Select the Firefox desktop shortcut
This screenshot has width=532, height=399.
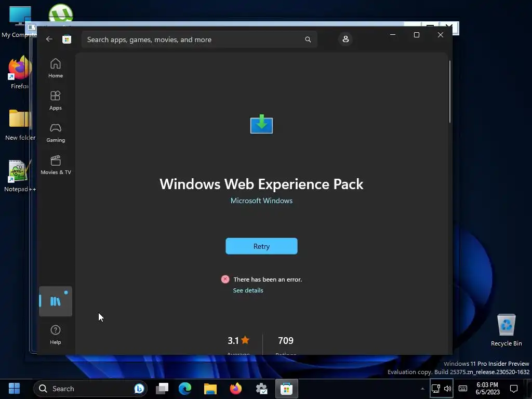tap(20, 73)
